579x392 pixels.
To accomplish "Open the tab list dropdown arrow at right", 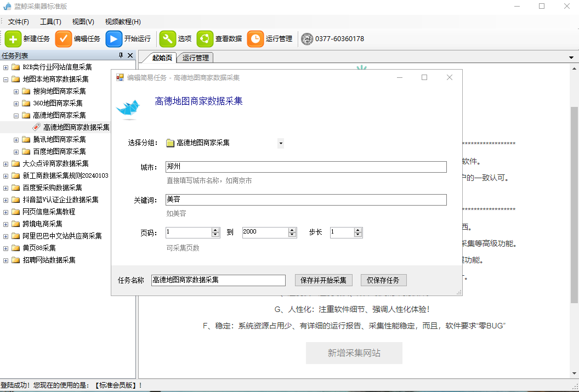I will click(x=571, y=58).
